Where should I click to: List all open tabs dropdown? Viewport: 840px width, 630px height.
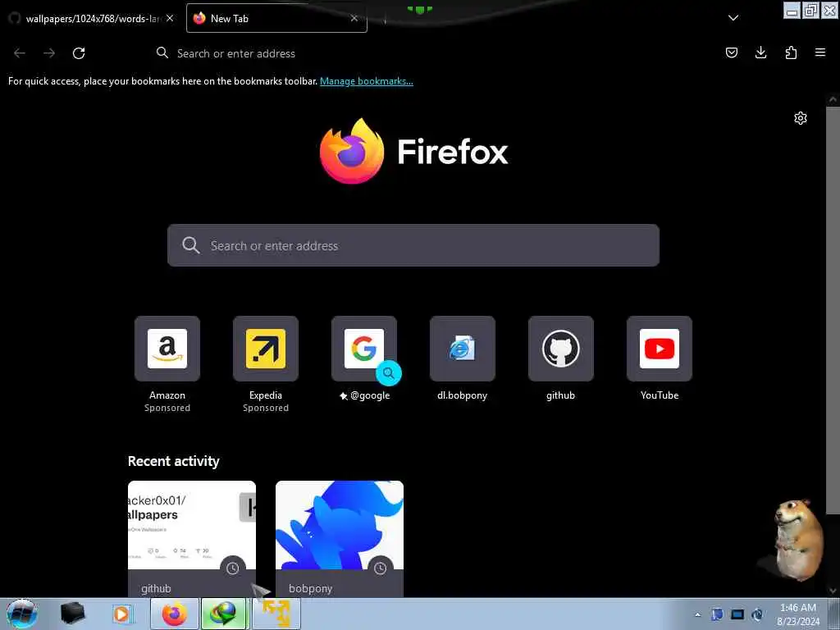[x=733, y=18]
